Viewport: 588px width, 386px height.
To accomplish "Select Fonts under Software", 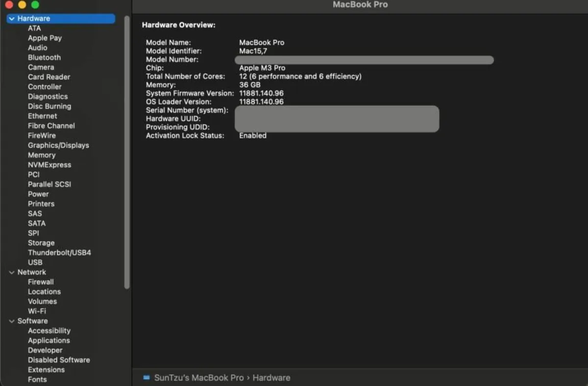I will tap(37, 380).
